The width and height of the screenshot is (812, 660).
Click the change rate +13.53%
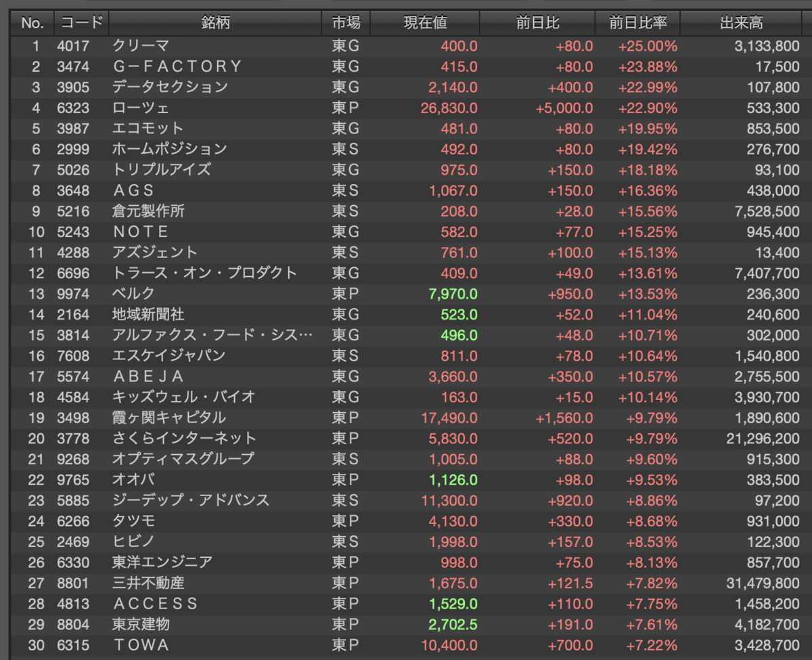point(648,294)
